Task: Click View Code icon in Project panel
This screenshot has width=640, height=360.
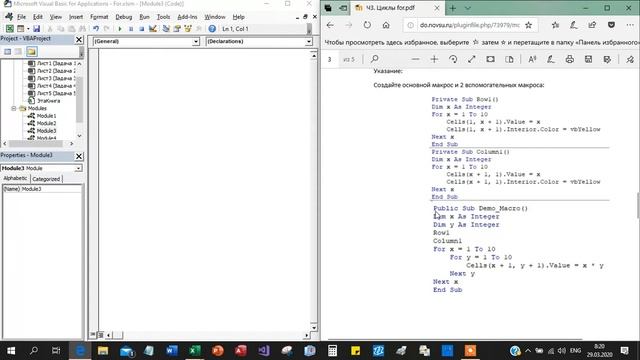Action: [x=7, y=51]
